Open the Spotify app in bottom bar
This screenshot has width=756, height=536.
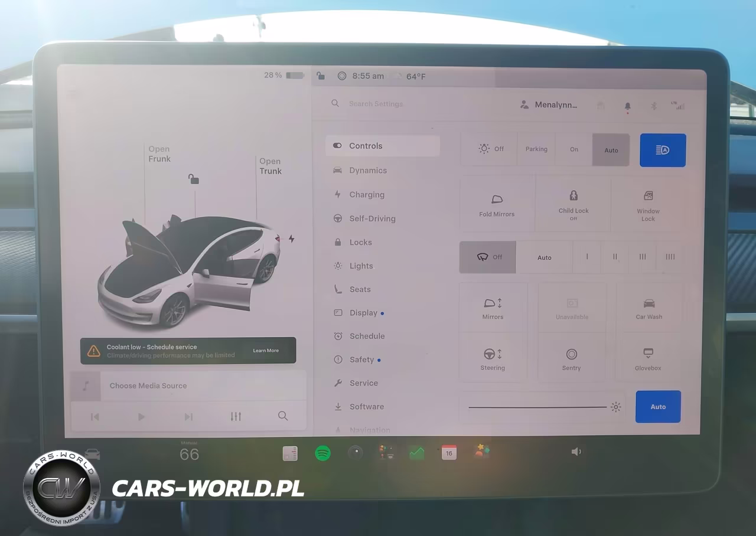[322, 453]
